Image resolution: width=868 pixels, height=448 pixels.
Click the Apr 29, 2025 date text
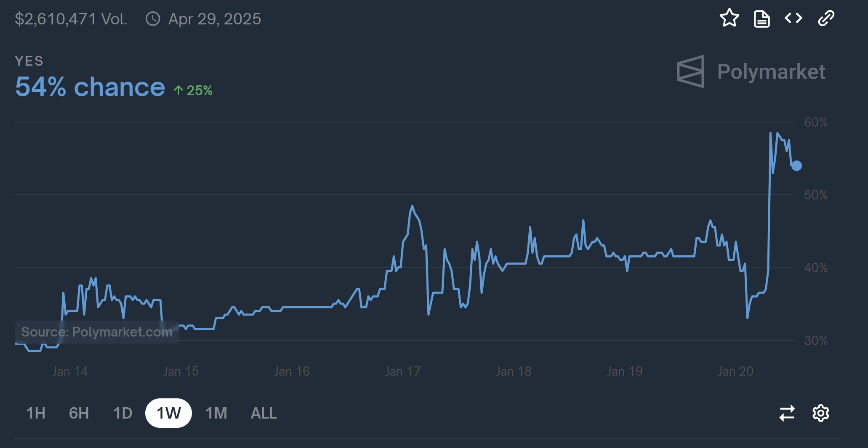(215, 19)
